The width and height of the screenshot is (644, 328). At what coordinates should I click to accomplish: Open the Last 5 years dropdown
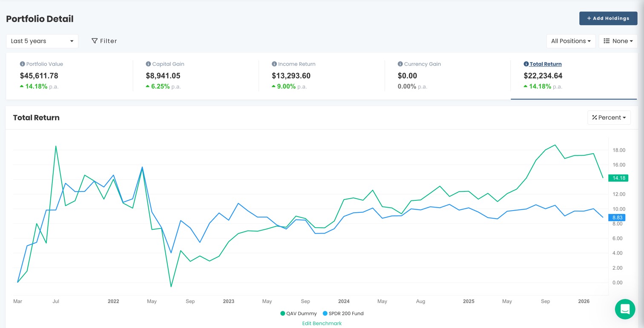click(x=42, y=41)
